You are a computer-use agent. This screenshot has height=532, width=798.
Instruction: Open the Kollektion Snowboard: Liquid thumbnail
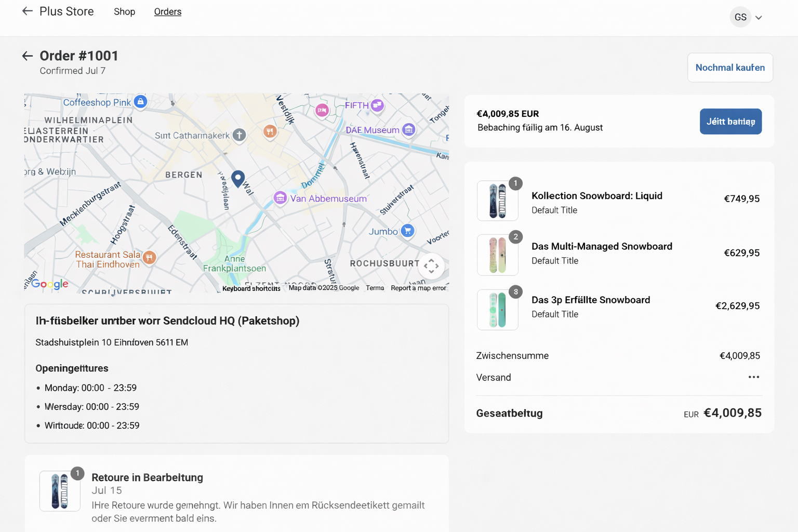[x=498, y=201]
